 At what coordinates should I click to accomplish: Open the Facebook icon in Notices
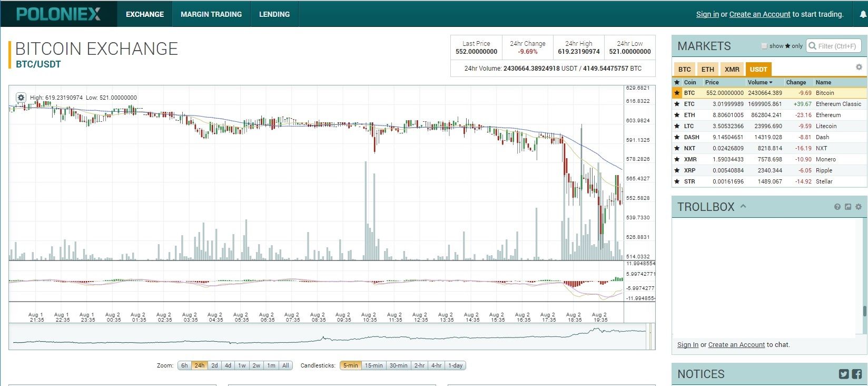(856, 374)
